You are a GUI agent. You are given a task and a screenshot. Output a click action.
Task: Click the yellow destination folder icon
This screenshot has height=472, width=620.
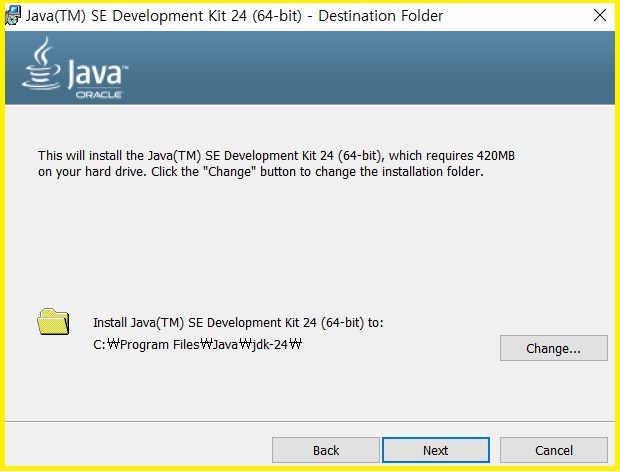pos(53,321)
